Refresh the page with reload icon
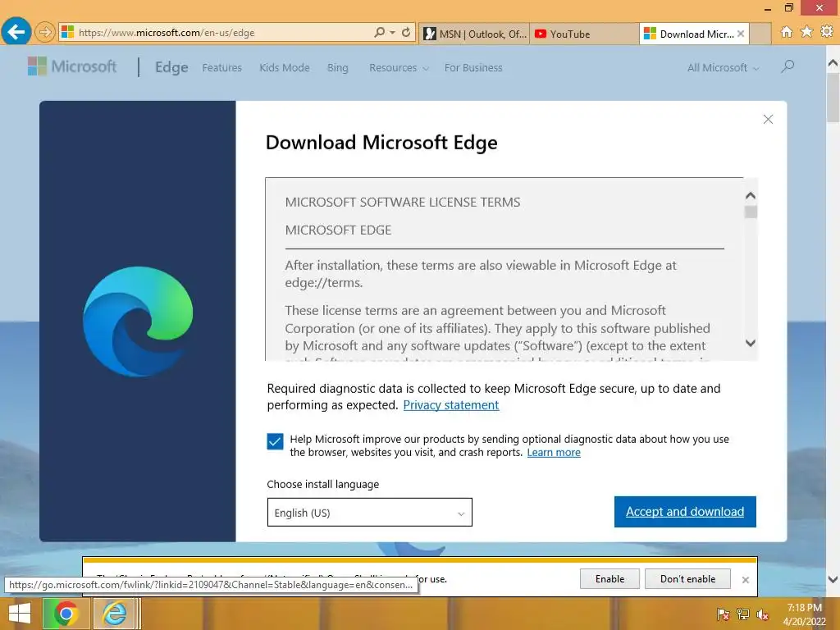The image size is (840, 630). (406, 32)
